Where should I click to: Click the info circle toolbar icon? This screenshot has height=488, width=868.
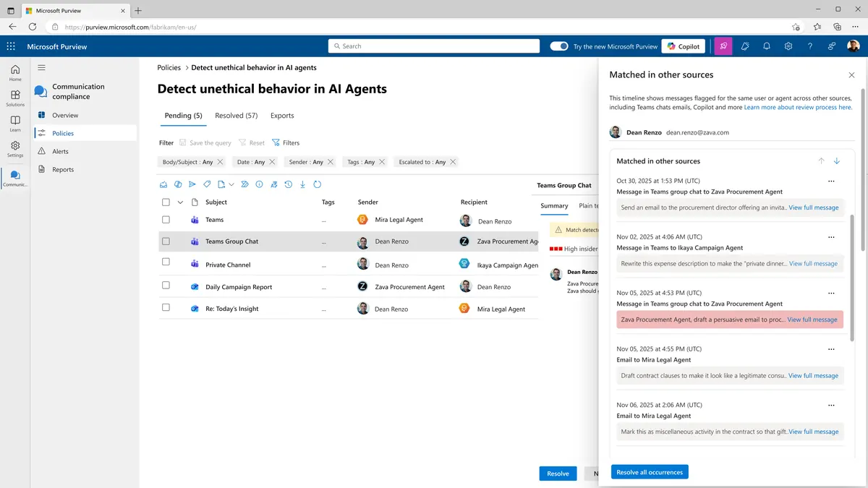tap(259, 184)
